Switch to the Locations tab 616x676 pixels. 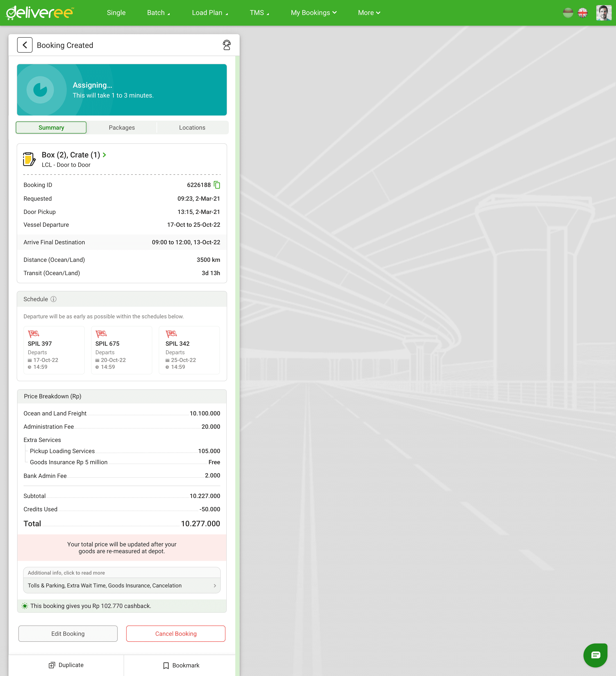[x=192, y=127]
